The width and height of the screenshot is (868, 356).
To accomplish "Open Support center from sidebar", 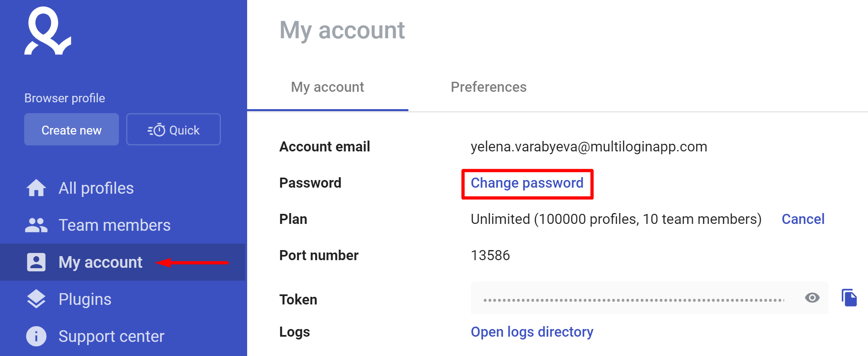I will point(111,336).
